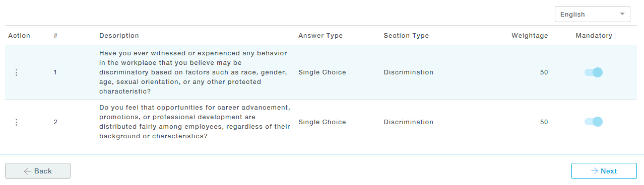Click the Section Type column header

click(406, 36)
